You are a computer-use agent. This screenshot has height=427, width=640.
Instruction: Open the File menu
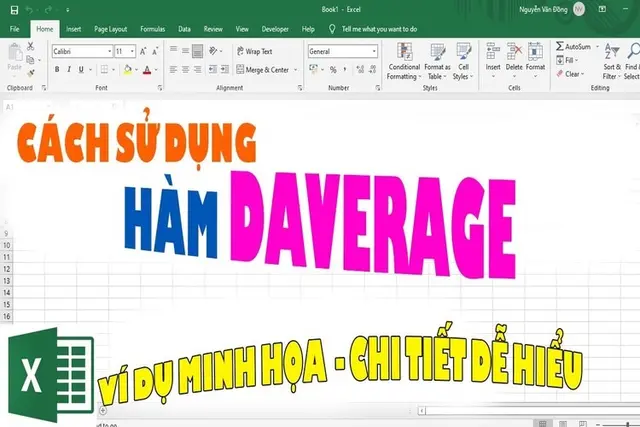point(14,29)
